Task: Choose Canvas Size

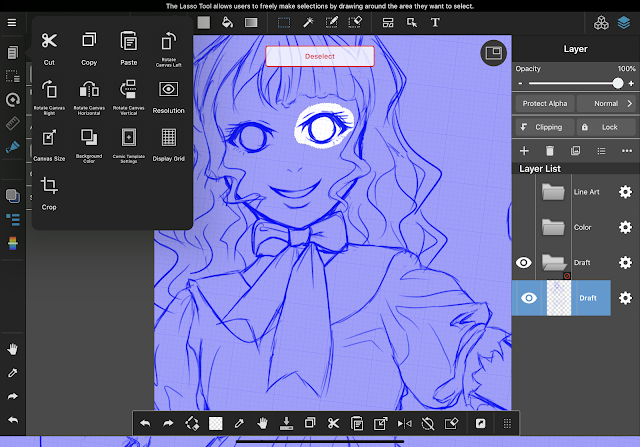Action: 49,145
